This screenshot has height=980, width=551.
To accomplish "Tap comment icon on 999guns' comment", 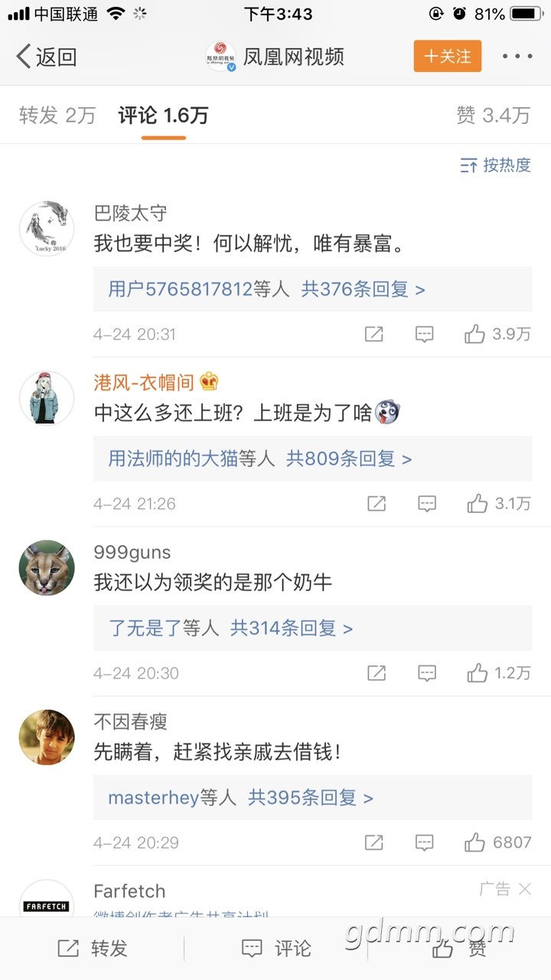I will pyautogui.click(x=426, y=673).
